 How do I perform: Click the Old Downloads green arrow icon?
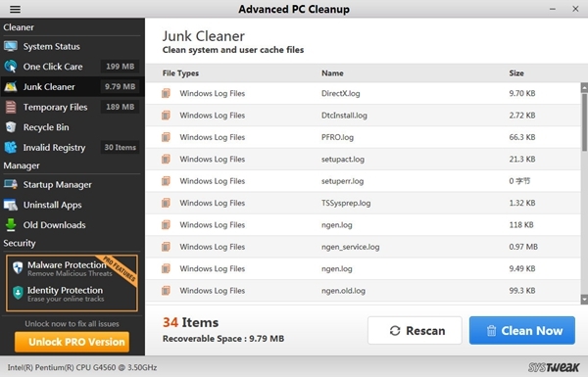pyautogui.click(x=11, y=225)
